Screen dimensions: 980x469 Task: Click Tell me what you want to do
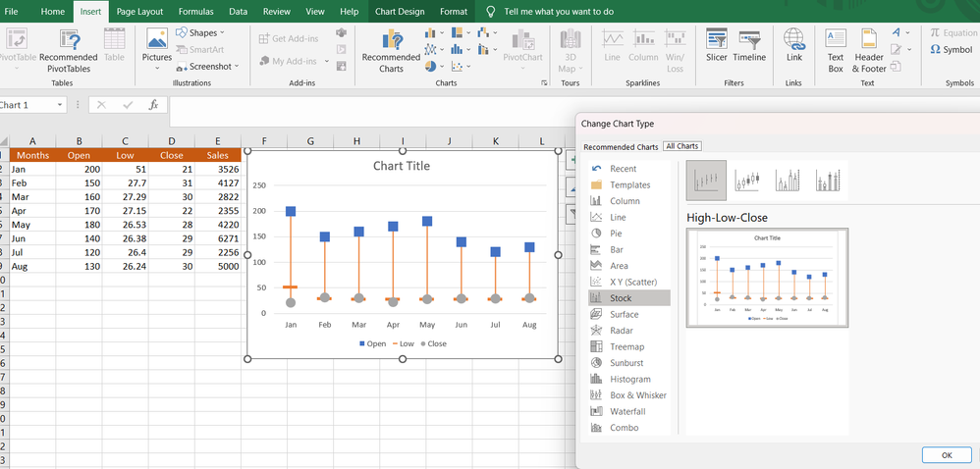point(558,12)
